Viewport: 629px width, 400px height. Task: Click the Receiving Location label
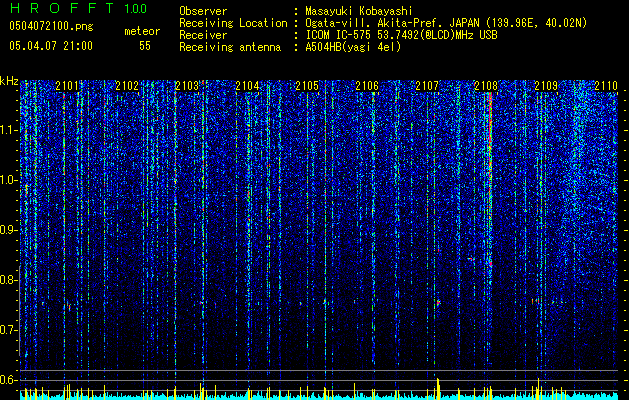[x=233, y=23]
